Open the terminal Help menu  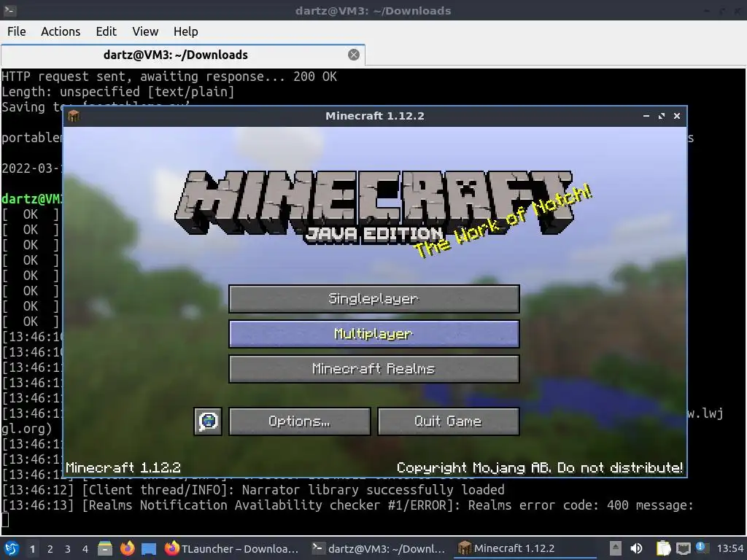185,31
